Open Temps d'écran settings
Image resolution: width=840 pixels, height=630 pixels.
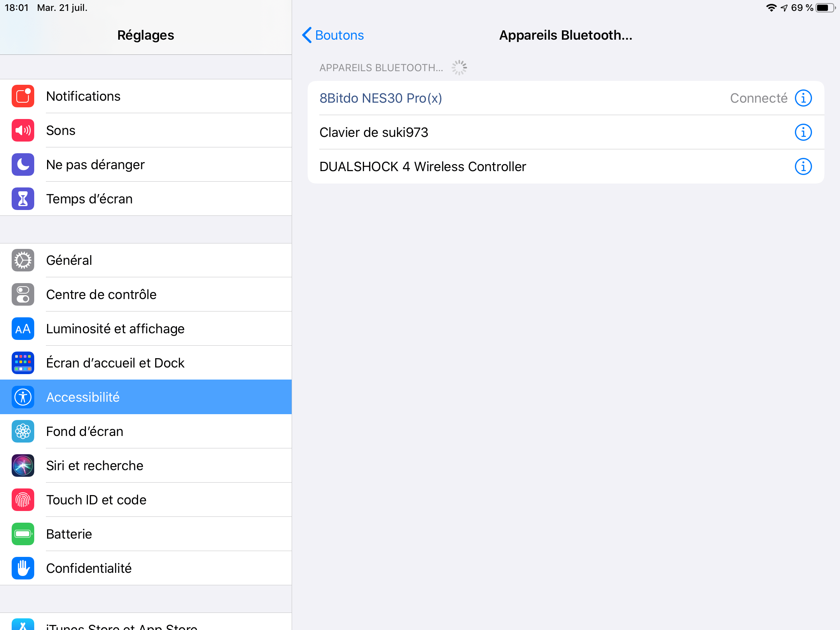pyautogui.click(x=146, y=199)
